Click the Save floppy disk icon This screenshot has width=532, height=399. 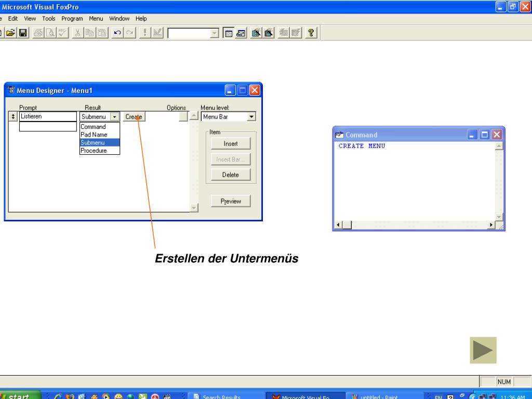(23, 33)
